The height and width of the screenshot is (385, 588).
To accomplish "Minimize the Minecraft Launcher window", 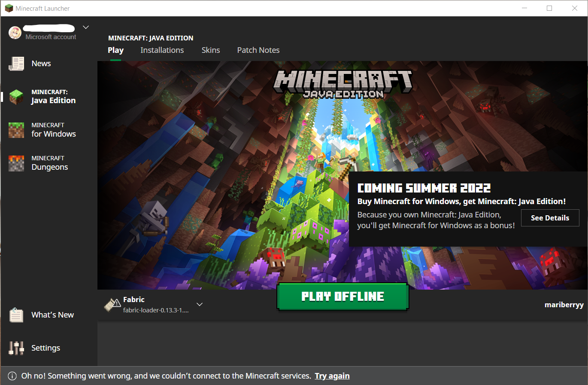I will [x=524, y=8].
